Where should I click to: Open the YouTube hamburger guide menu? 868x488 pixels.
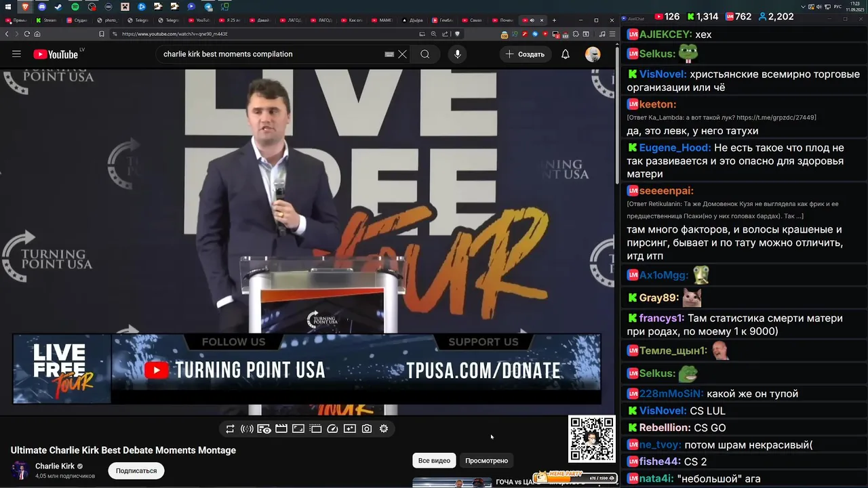(x=16, y=54)
